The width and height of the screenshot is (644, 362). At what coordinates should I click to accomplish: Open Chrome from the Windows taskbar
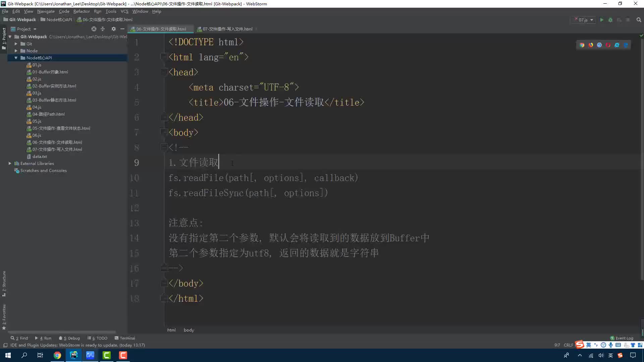pos(57,355)
